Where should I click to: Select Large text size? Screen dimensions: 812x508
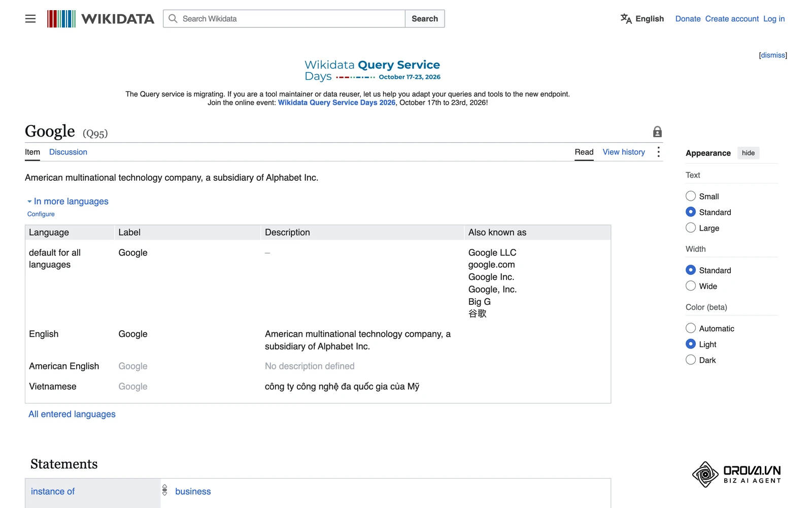(691, 228)
